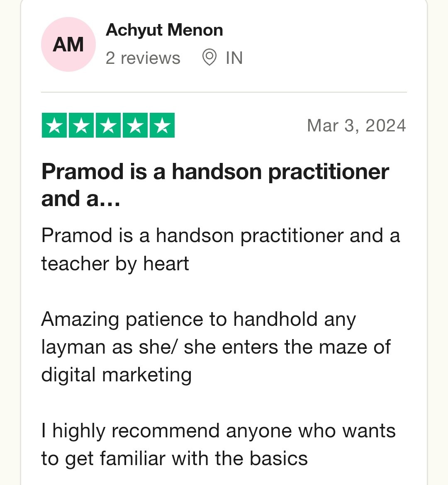The width and height of the screenshot is (448, 485).
Task: Click the third green rating star
Action: 108,125
